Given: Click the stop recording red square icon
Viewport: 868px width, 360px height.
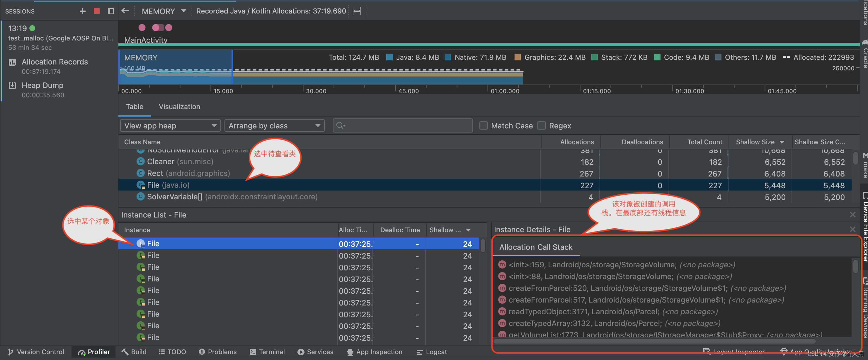Looking at the screenshot, I should [x=95, y=11].
